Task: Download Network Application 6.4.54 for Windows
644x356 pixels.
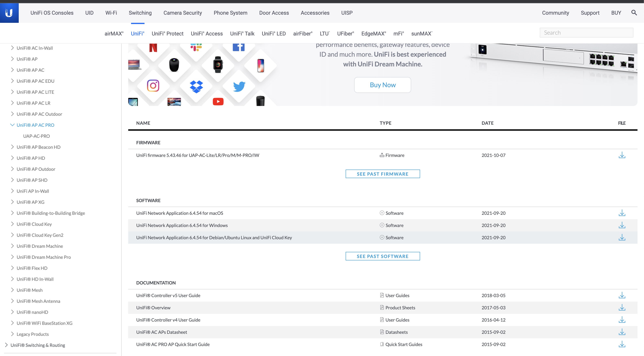Action: 622,225
